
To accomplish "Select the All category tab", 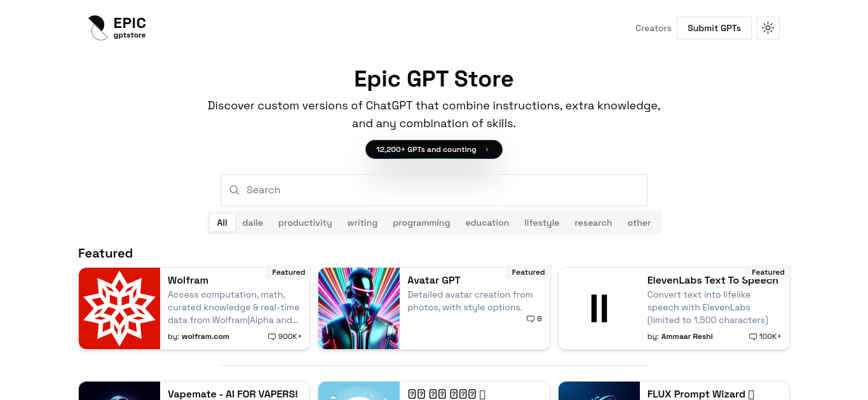I will [222, 223].
